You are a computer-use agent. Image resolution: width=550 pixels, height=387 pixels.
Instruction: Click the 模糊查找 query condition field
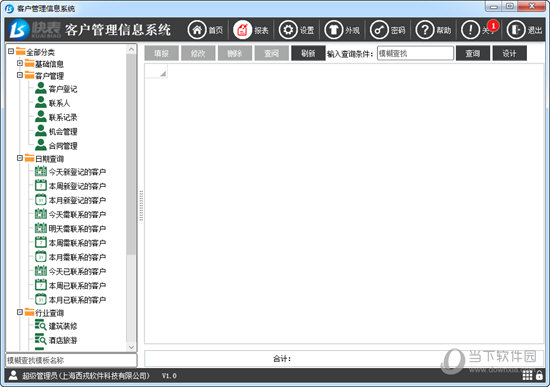415,53
